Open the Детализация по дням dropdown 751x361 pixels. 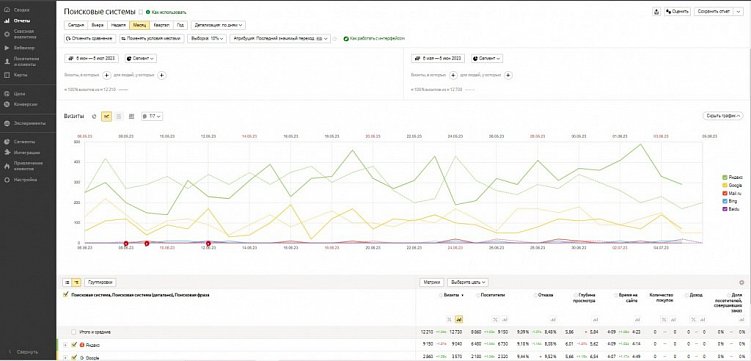(218, 25)
